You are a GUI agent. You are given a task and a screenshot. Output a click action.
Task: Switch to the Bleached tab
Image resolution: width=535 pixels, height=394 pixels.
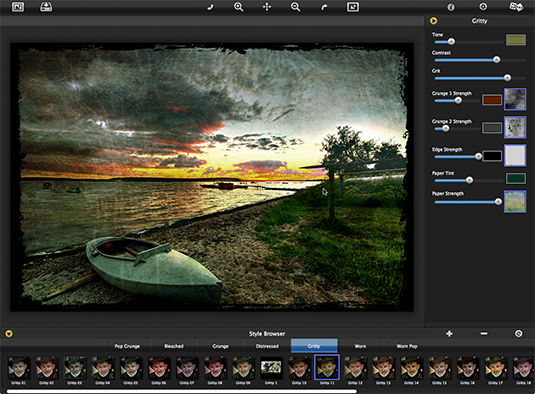(174, 346)
